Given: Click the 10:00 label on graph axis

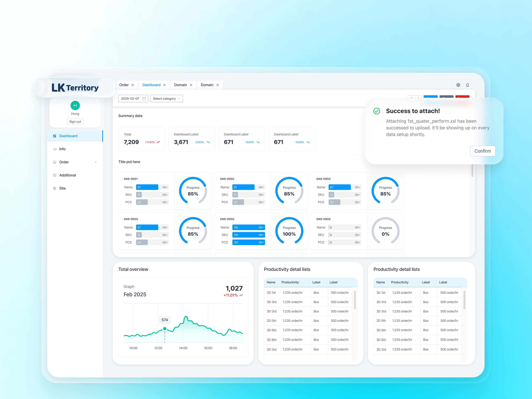Looking at the screenshot, I should tap(133, 348).
